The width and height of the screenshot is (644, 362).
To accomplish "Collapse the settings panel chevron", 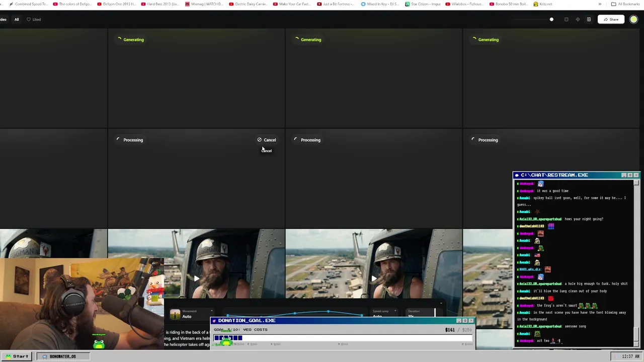I will [x=441, y=303].
